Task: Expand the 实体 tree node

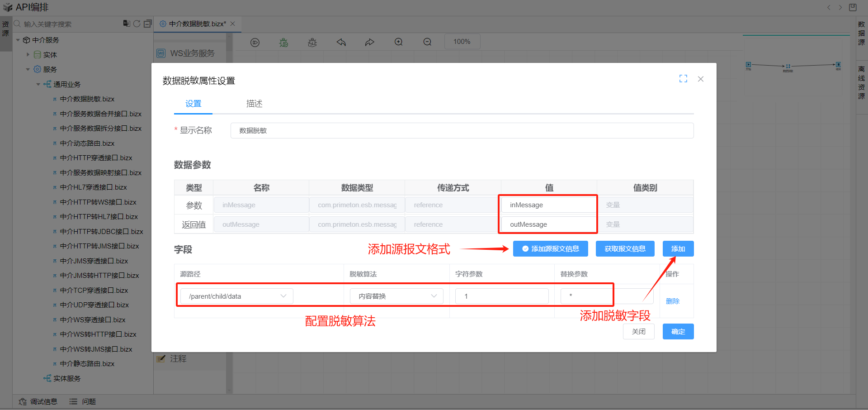Action: [x=28, y=55]
